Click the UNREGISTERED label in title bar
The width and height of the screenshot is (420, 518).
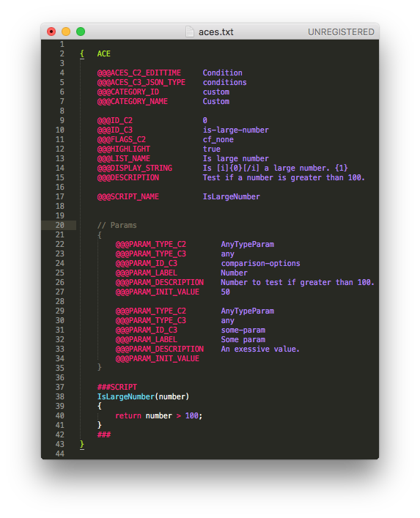pyautogui.click(x=341, y=32)
